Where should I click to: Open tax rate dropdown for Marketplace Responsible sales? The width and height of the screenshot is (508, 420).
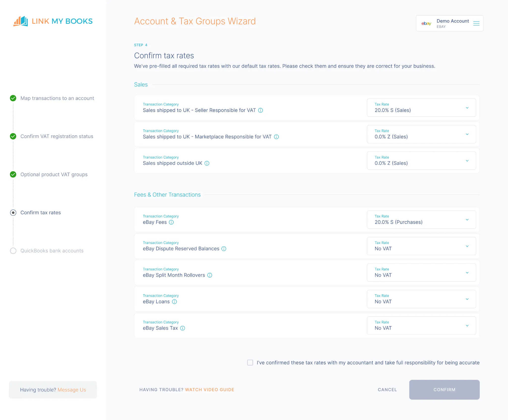click(421, 134)
